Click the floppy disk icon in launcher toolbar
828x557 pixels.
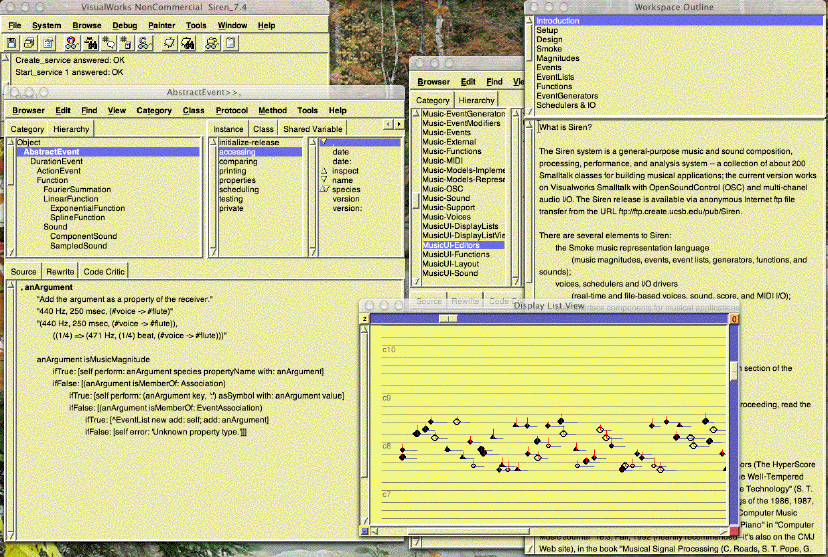click(x=13, y=43)
